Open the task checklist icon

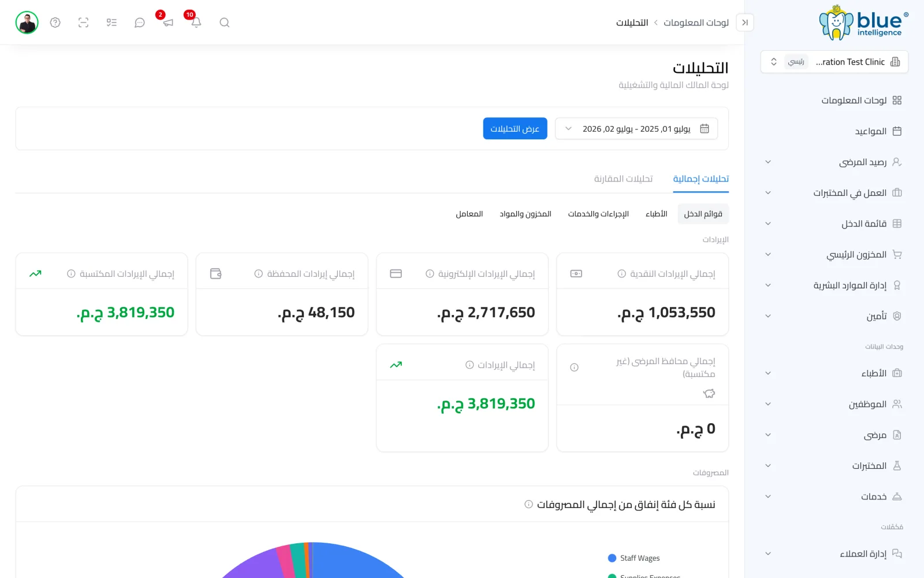(x=111, y=23)
